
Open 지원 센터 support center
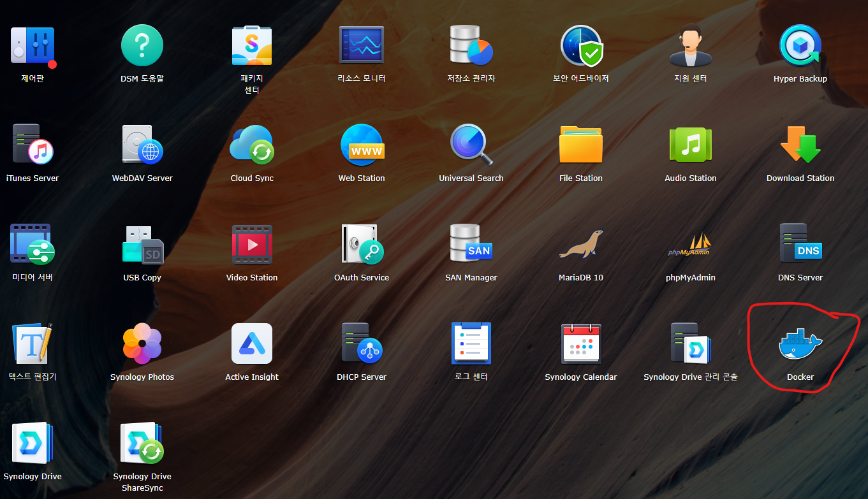tap(691, 45)
